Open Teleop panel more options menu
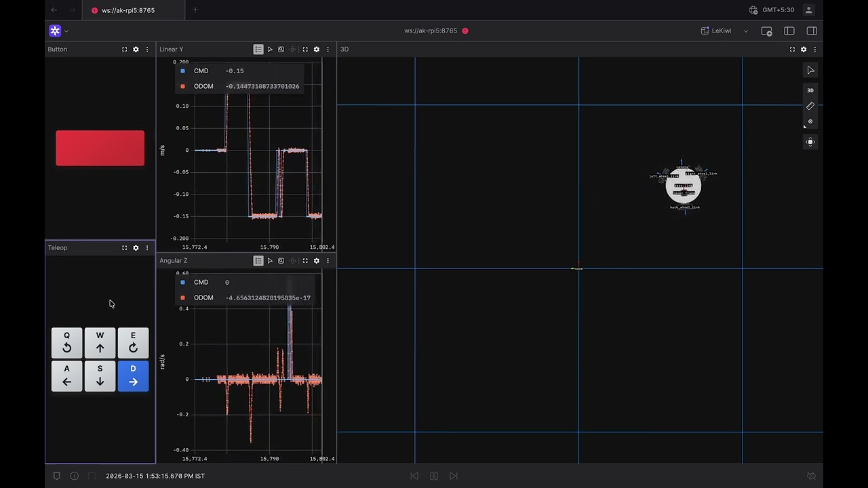868x488 pixels. (x=147, y=248)
